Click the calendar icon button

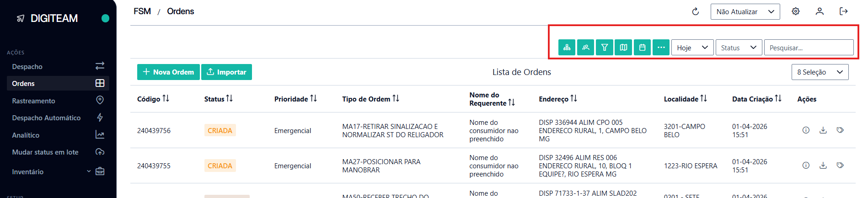click(642, 48)
